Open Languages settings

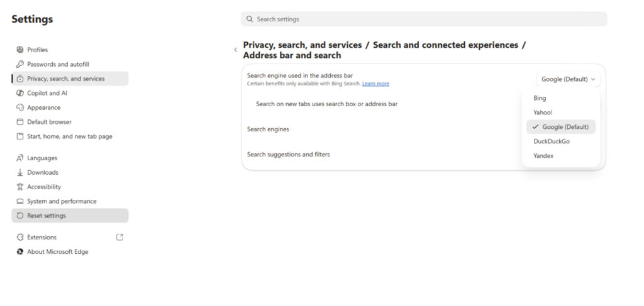tap(70, 158)
